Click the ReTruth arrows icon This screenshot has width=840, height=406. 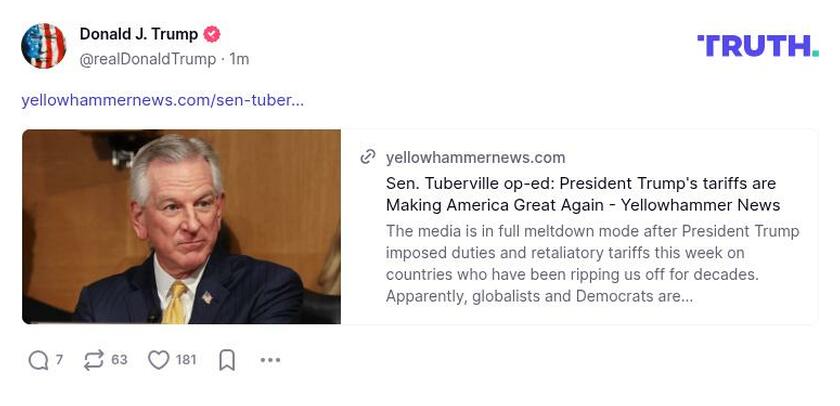[x=94, y=360]
